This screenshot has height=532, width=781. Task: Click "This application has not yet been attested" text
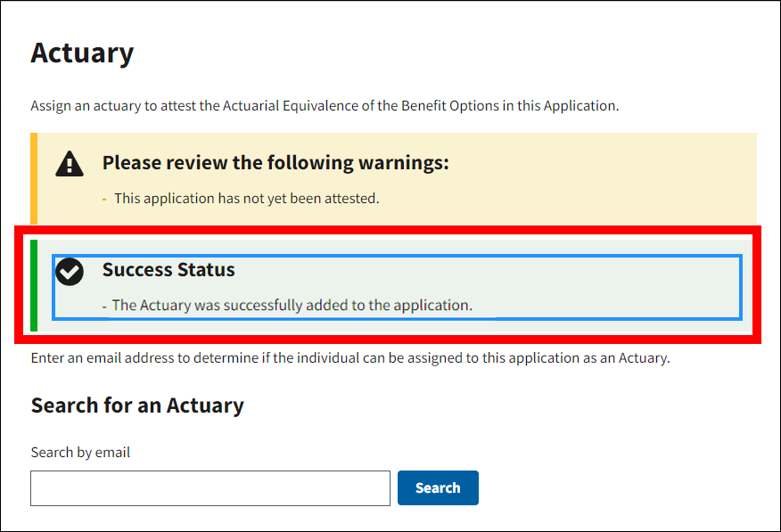click(x=247, y=199)
